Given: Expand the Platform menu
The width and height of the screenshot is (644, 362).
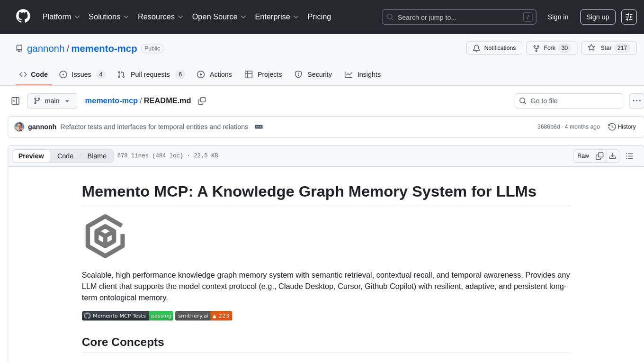Looking at the screenshot, I should click(x=61, y=17).
